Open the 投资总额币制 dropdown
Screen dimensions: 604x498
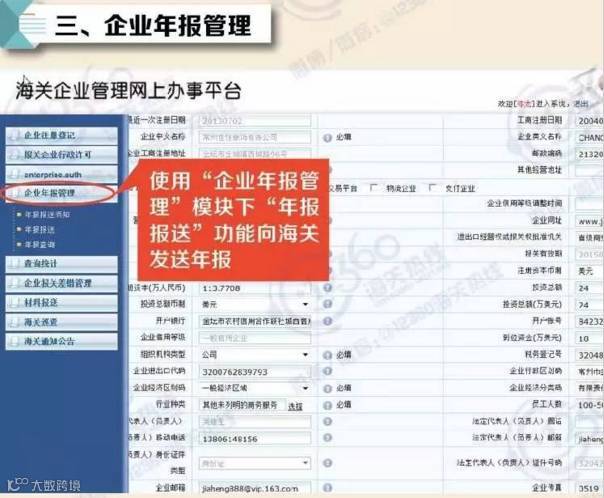(255, 304)
